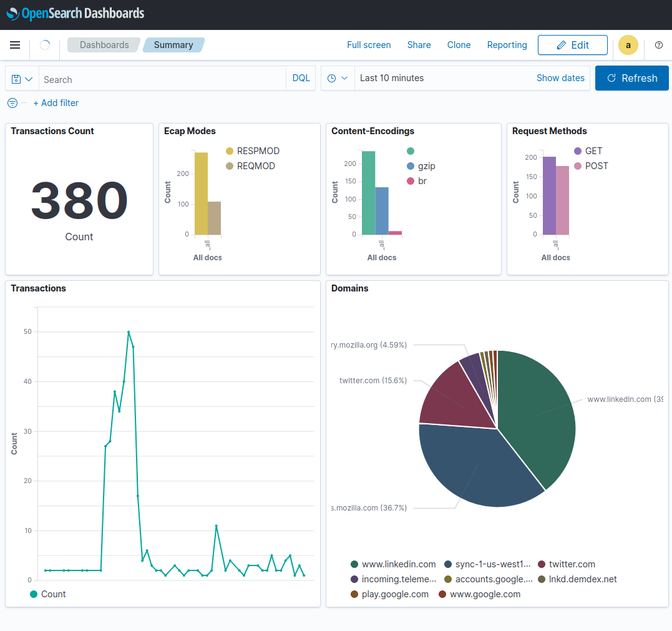Select lnkd.demdex.net legend entry
This screenshot has width=672, height=631.
pyautogui.click(x=577, y=579)
